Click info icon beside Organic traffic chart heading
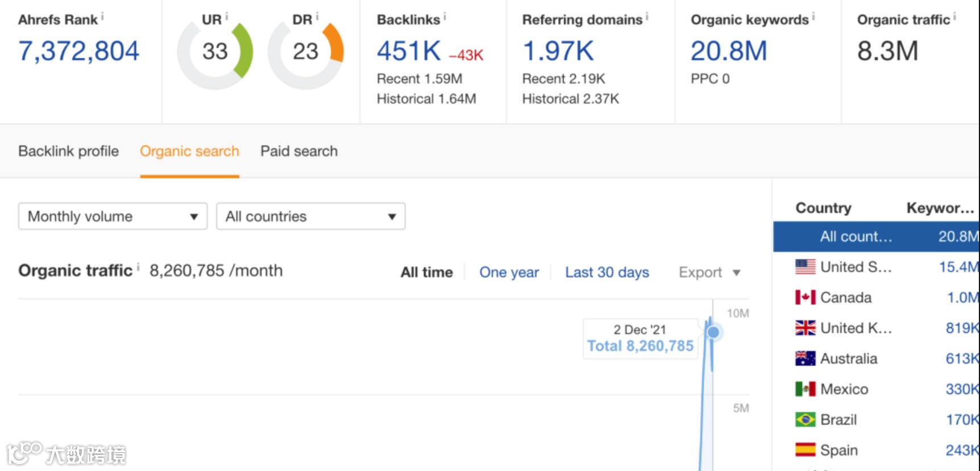Screen dimensions: 980x471 point(138,267)
